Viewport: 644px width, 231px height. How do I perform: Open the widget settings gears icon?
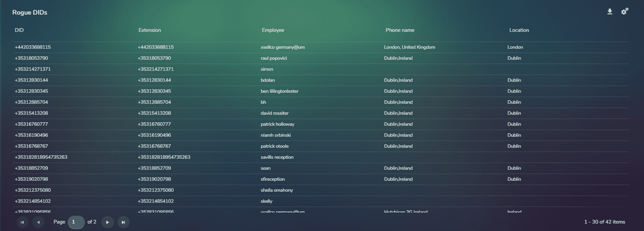(x=624, y=12)
